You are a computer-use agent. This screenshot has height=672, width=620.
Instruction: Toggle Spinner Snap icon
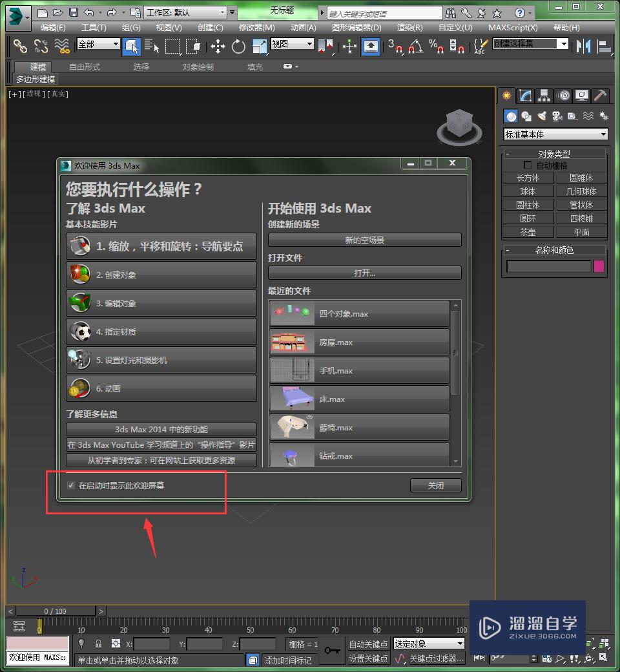point(457,47)
